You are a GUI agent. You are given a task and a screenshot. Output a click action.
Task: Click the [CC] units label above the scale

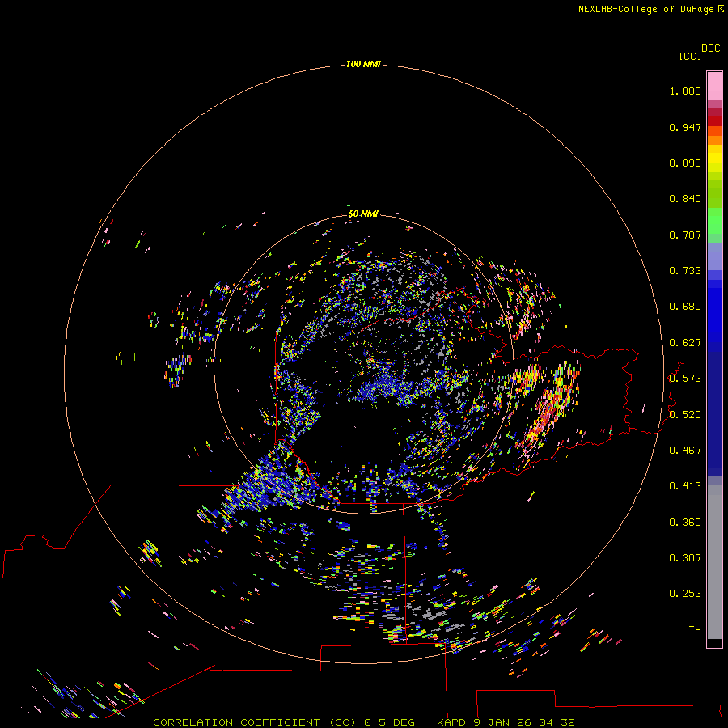[690, 56]
